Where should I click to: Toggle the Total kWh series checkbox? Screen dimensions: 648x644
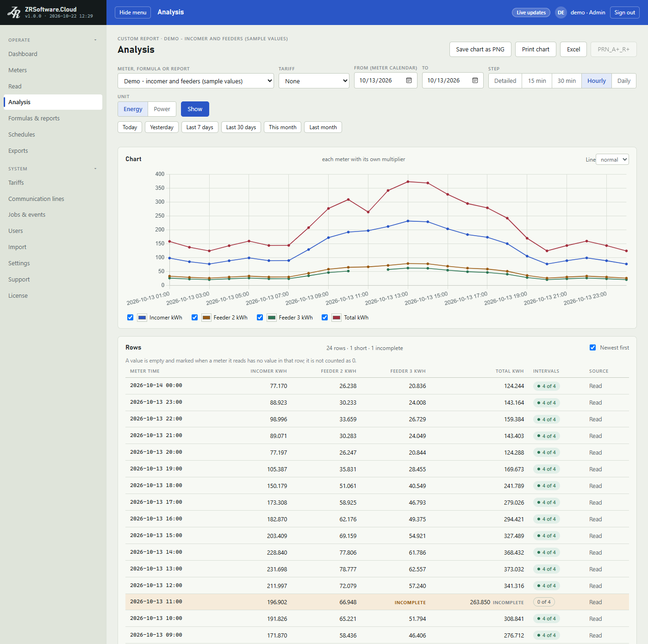(x=325, y=318)
